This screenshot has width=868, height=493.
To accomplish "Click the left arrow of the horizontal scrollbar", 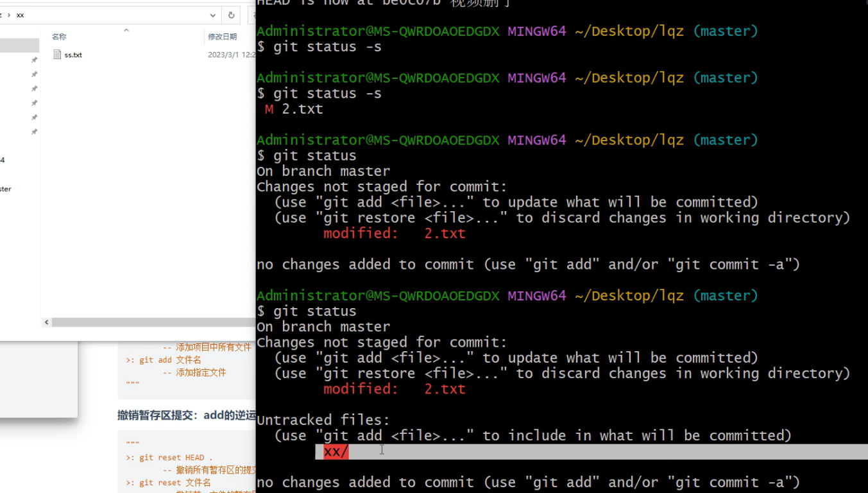I will [46, 322].
